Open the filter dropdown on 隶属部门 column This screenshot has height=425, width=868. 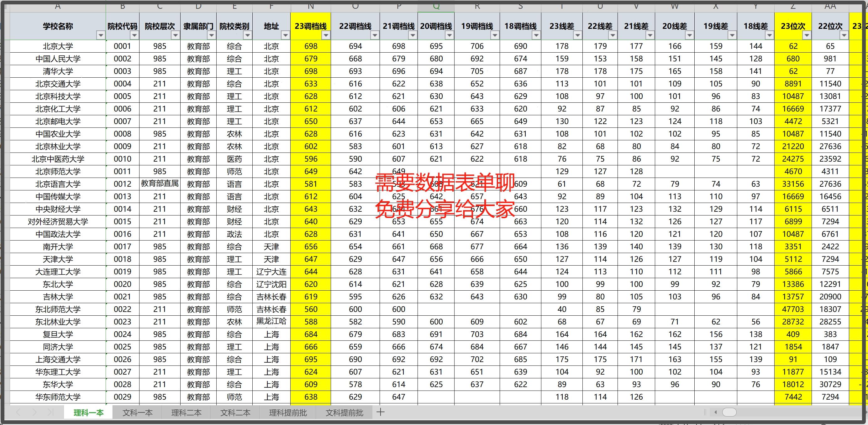pos(212,35)
